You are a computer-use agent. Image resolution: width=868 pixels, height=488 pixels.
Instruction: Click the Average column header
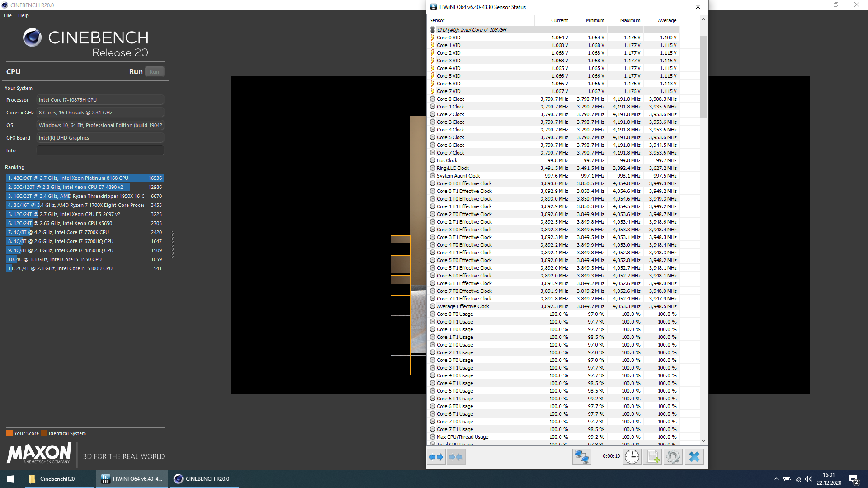pos(661,20)
